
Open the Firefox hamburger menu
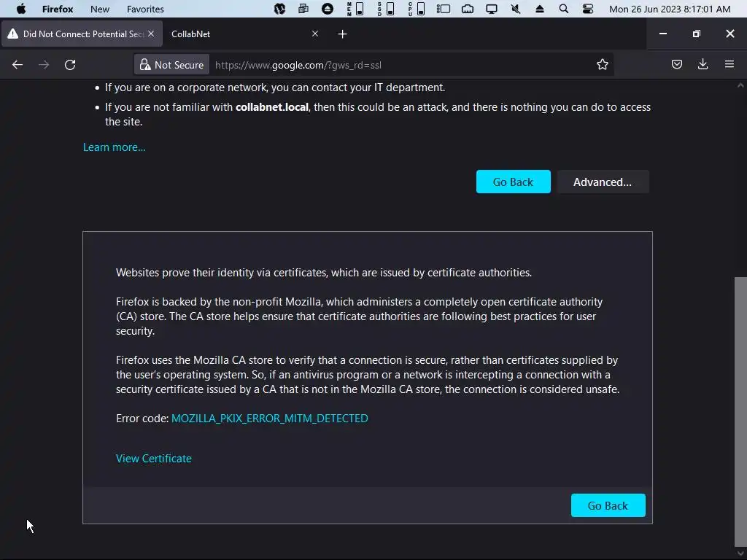pos(729,64)
